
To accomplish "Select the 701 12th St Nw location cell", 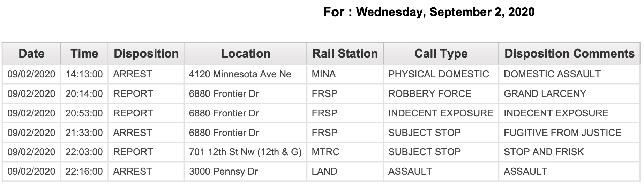I will (246, 152).
